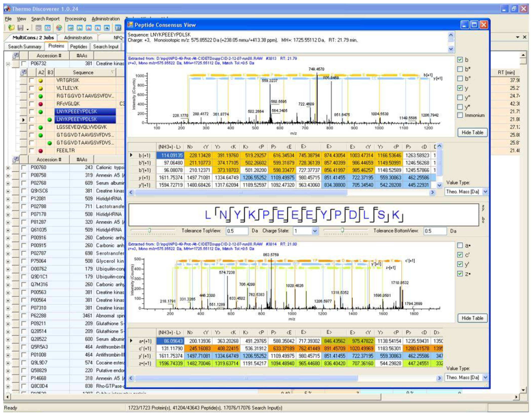Viewport: 532px width, 416px height.
Task: Click the chart icon with dark mountain shape
Action: [107, 28]
